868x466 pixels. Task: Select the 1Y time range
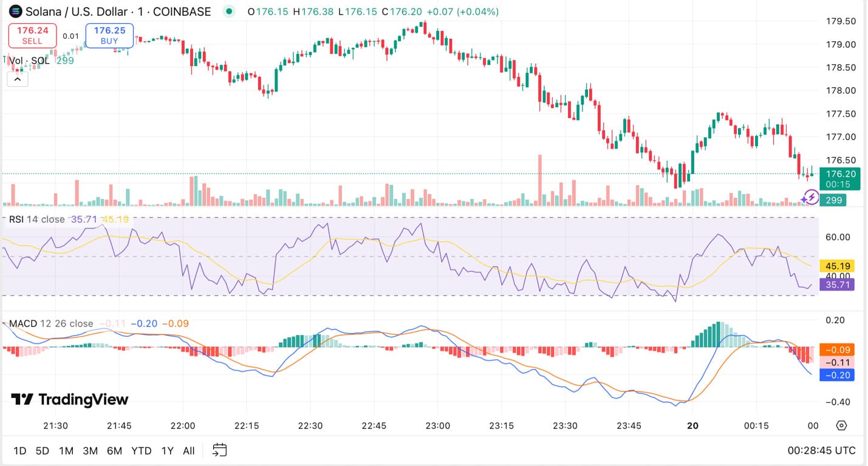(168, 451)
